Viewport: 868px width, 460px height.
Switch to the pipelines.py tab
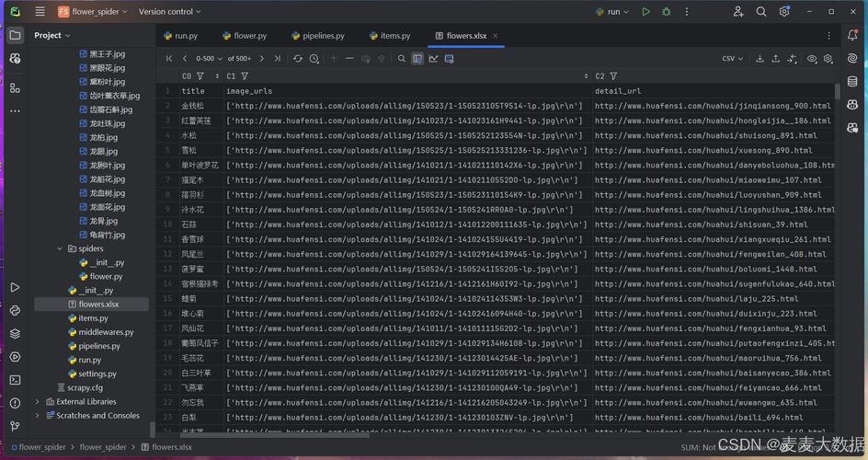(x=318, y=36)
